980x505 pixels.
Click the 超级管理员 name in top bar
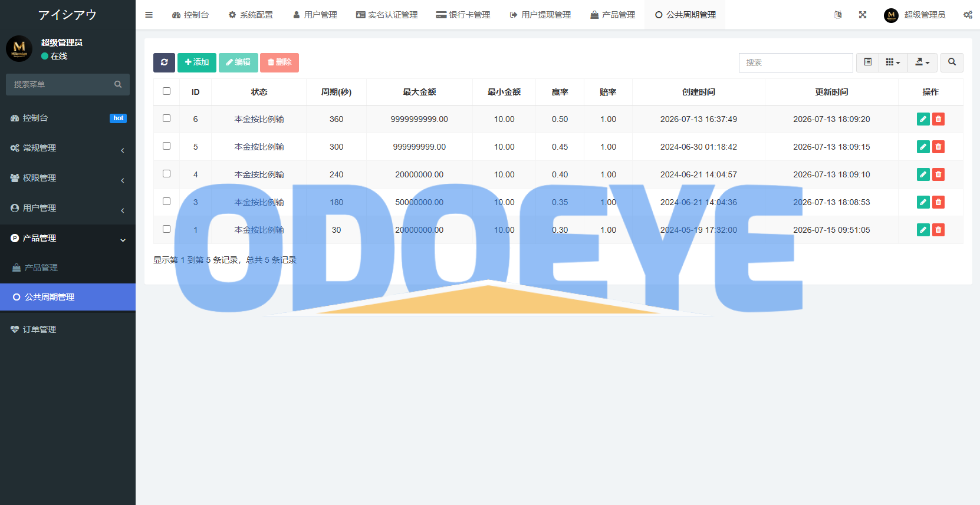click(x=925, y=15)
